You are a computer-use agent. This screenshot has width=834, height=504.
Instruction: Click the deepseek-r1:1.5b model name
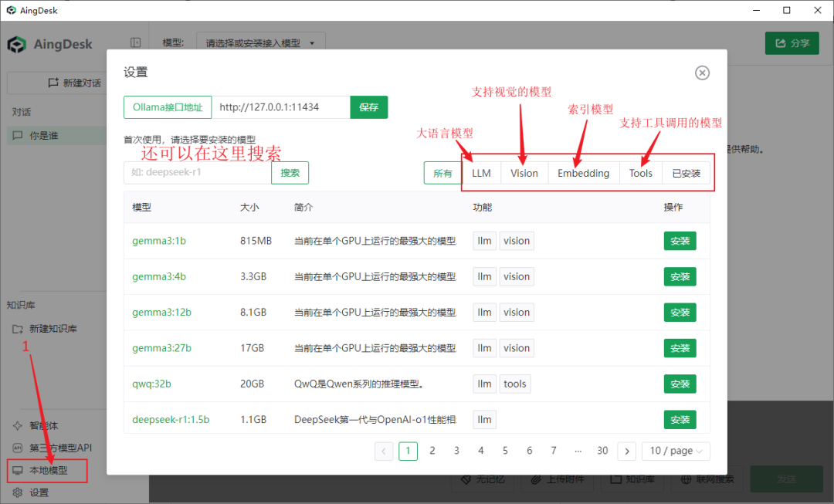(x=171, y=419)
